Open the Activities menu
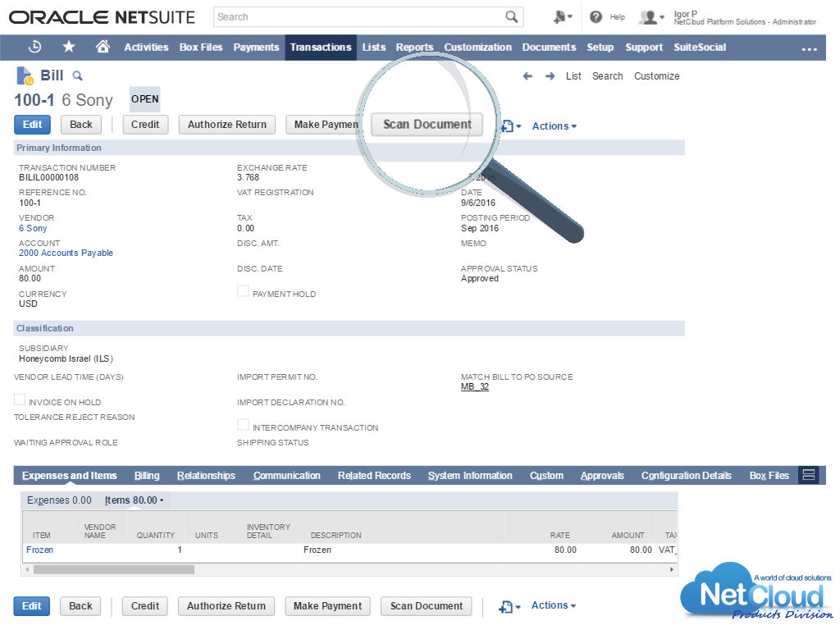Viewport: 840px width, 630px height. click(x=146, y=47)
